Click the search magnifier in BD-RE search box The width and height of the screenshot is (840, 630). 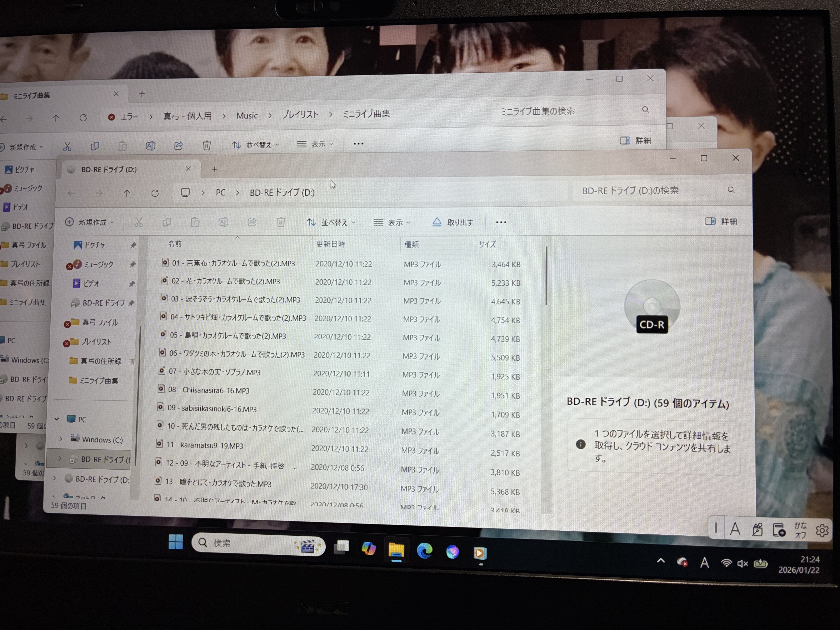click(x=731, y=190)
